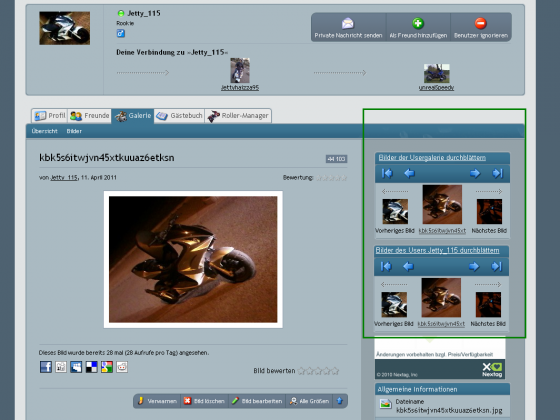Jump to first image in Usergalerie browser
This screenshot has width=560, height=420.
[387, 173]
